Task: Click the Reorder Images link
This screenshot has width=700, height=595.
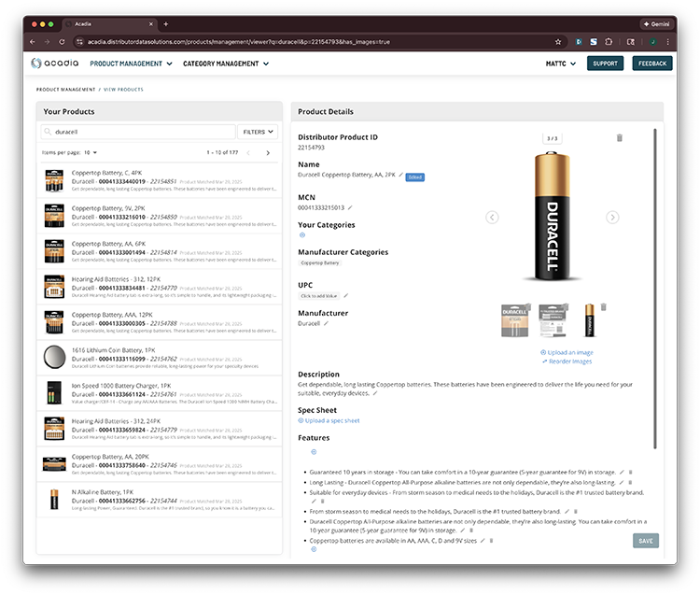Action: click(567, 361)
